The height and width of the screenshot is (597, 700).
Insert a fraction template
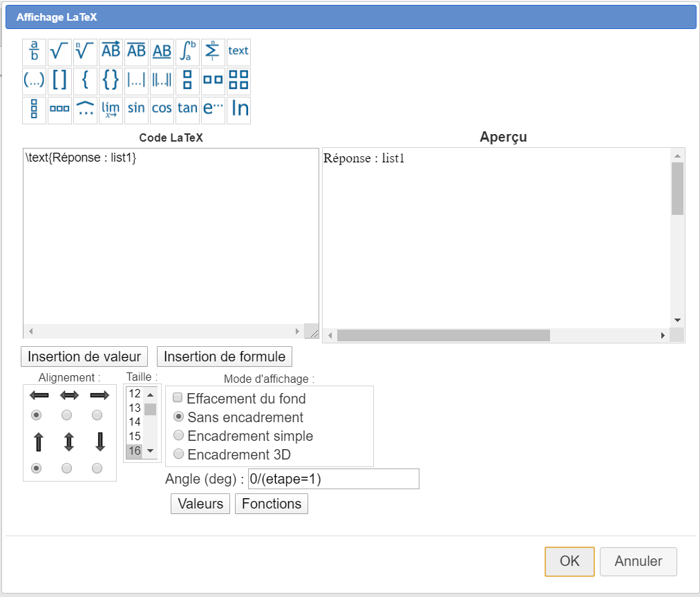34,51
